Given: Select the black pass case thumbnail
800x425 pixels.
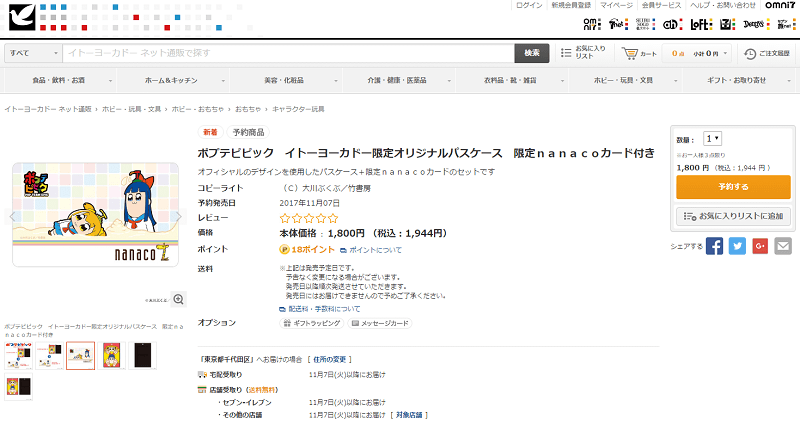Looking at the screenshot, I should pos(143,356).
